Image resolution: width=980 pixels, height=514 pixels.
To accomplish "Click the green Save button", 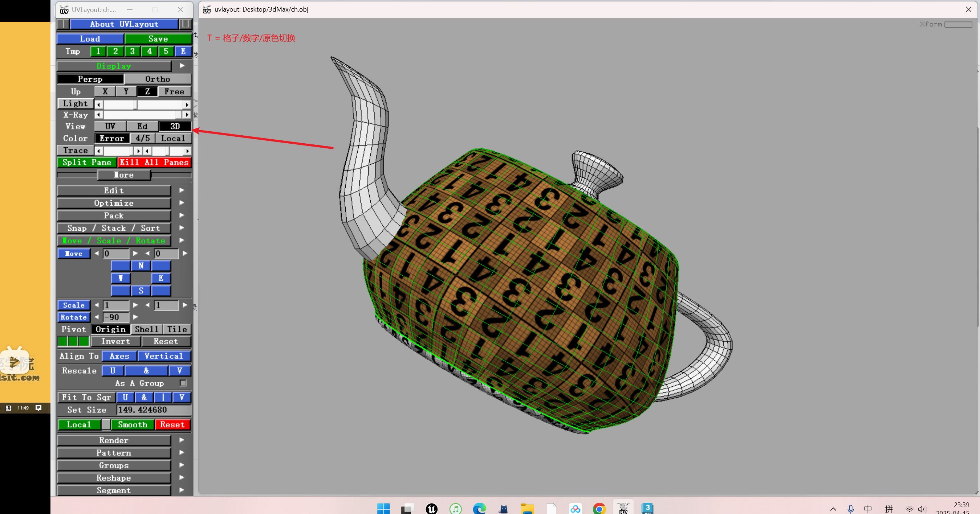I will click(x=158, y=39).
